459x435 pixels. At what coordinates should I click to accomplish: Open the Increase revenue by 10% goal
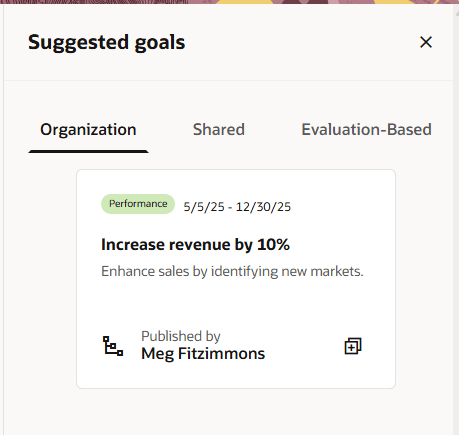click(x=195, y=244)
